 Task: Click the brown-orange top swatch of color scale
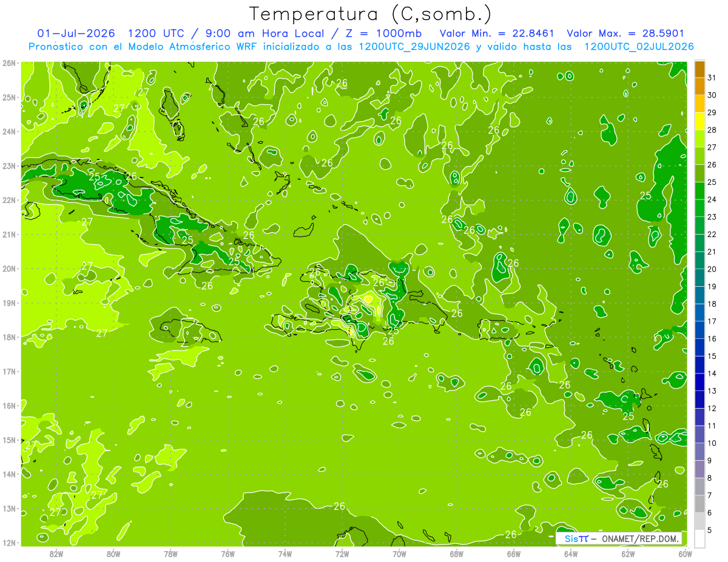[x=699, y=69]
